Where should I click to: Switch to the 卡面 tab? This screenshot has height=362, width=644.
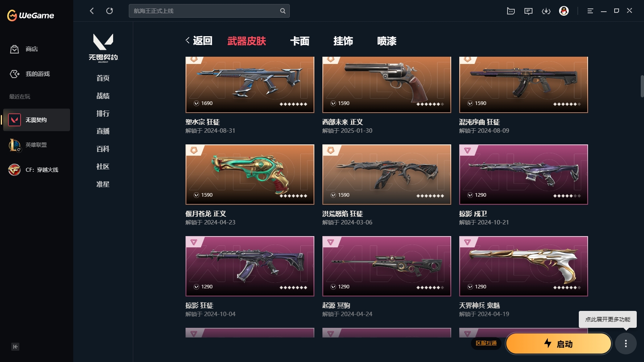click(x=300, y=41)
